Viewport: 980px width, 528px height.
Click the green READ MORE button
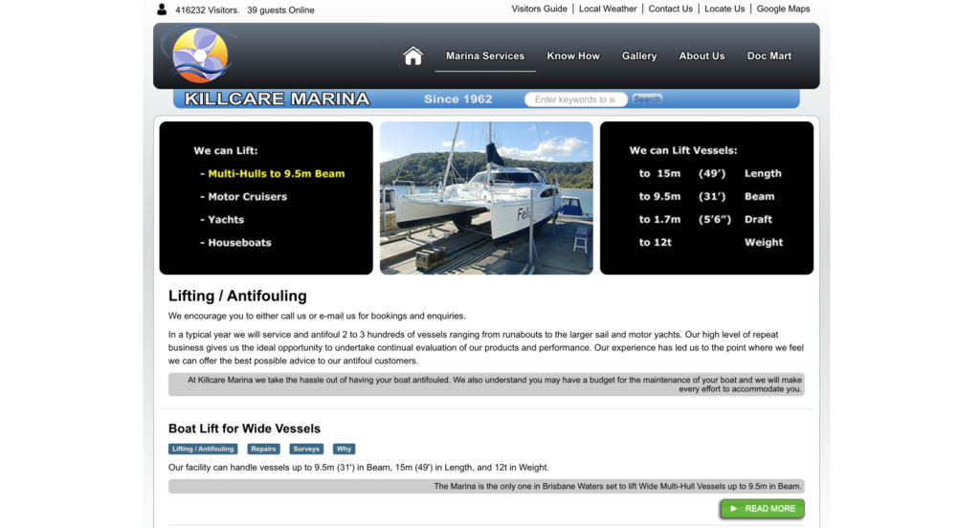coord(762,509)
